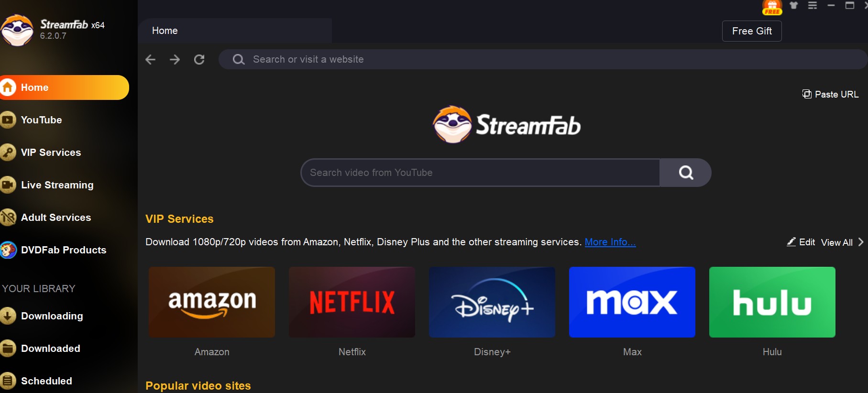Screen dimensions: 868x393
Task: Click the YOUR LIBRARY heading
Action: point(39,289)
